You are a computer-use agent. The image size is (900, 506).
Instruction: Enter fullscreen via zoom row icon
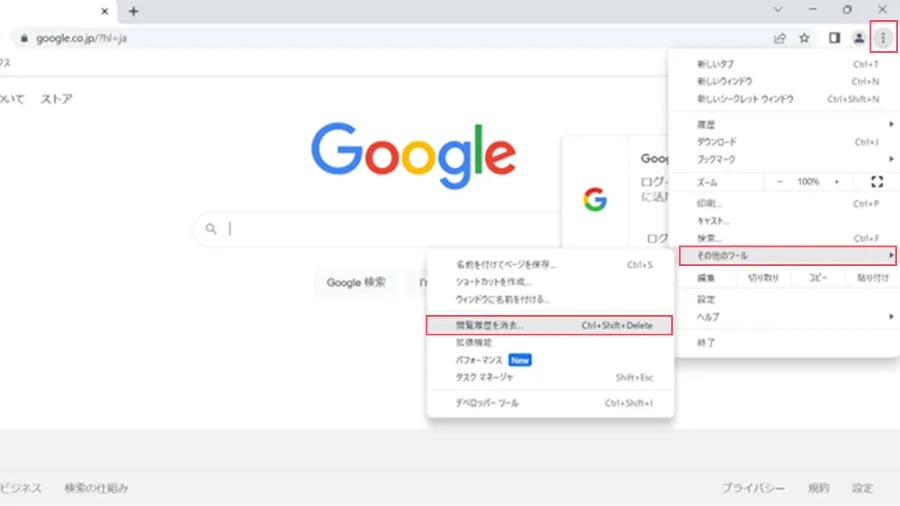[877, 182]
